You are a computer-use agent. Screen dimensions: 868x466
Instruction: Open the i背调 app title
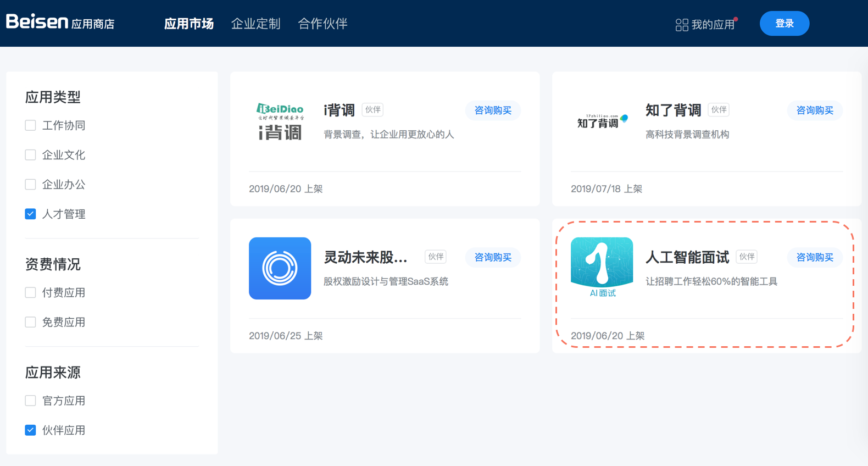(x=339, y=110)
